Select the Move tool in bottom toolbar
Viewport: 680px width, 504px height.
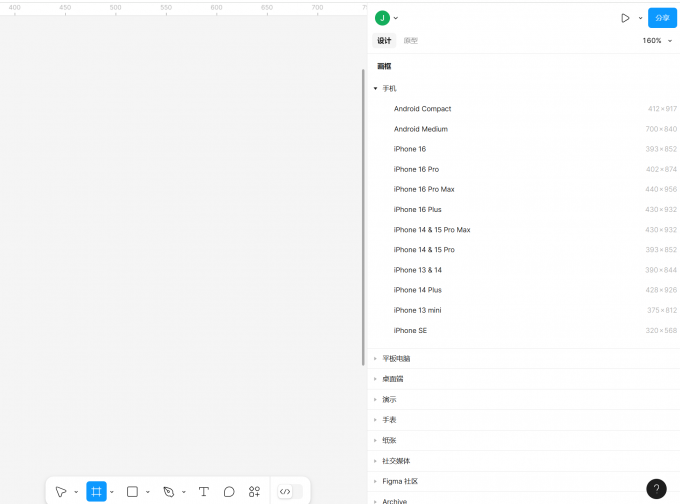(61, 491)
